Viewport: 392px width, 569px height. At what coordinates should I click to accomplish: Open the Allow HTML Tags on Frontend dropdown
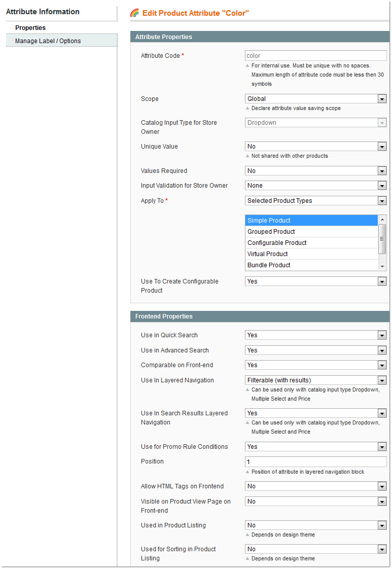(315, 486)
